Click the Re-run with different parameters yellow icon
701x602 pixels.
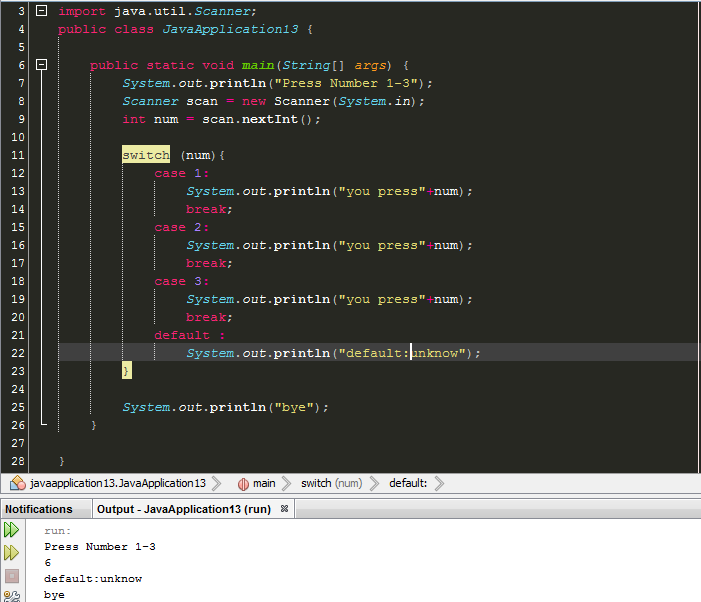12,553
